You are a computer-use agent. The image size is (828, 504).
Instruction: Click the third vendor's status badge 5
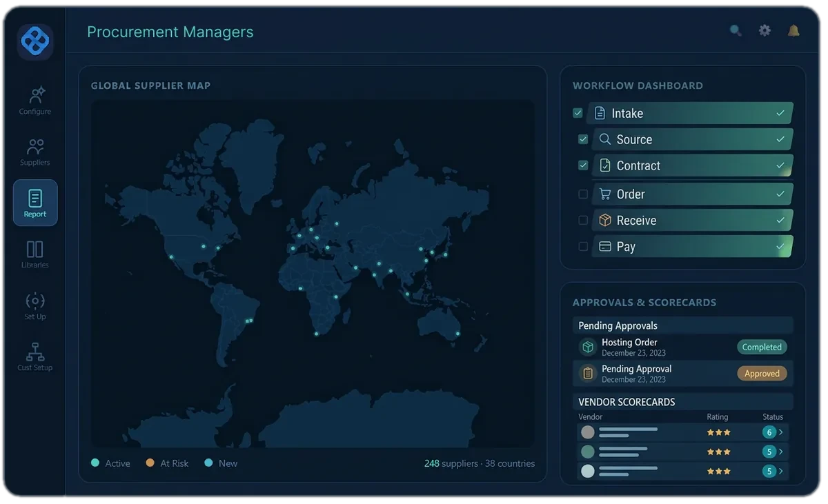pos(769,471)
